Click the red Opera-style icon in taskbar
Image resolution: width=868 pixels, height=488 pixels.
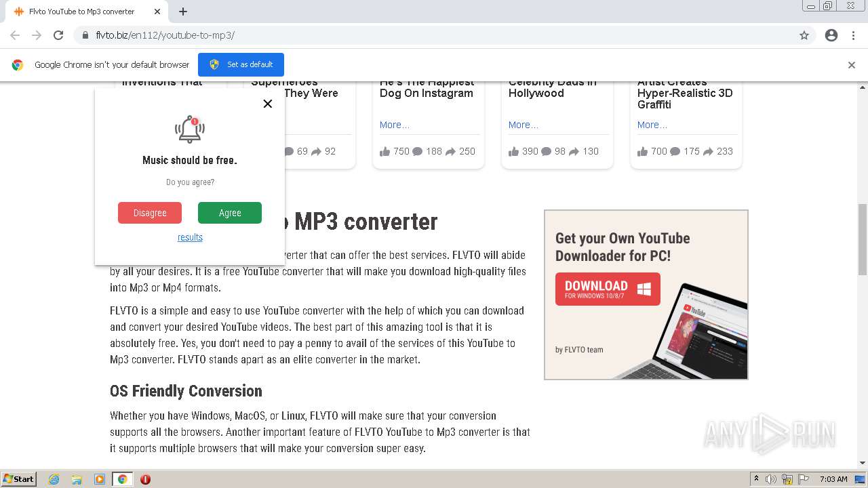point(145,479)
